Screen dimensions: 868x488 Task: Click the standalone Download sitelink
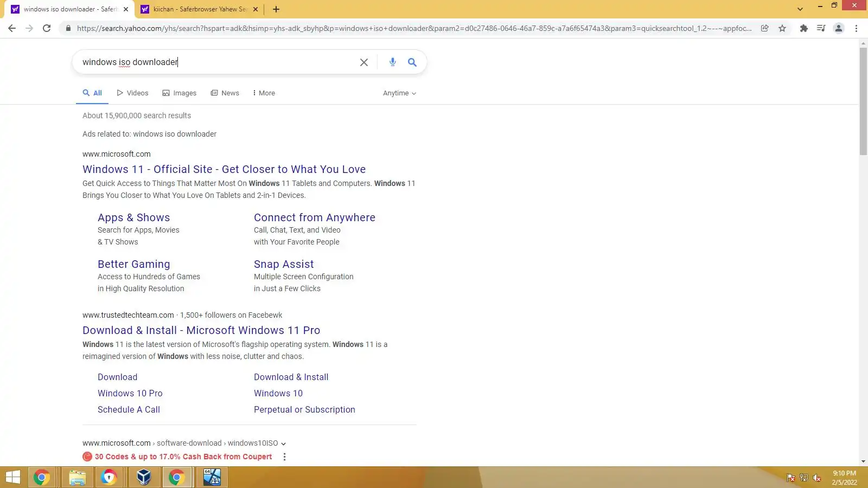(x=117, y=377)
